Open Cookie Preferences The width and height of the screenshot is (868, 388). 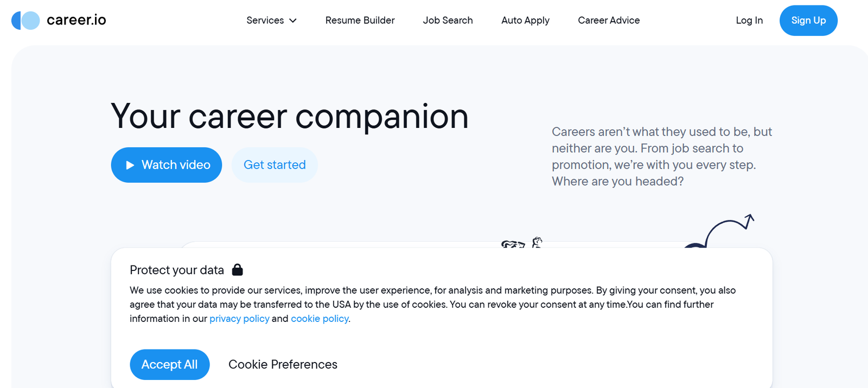coord(283,365)
